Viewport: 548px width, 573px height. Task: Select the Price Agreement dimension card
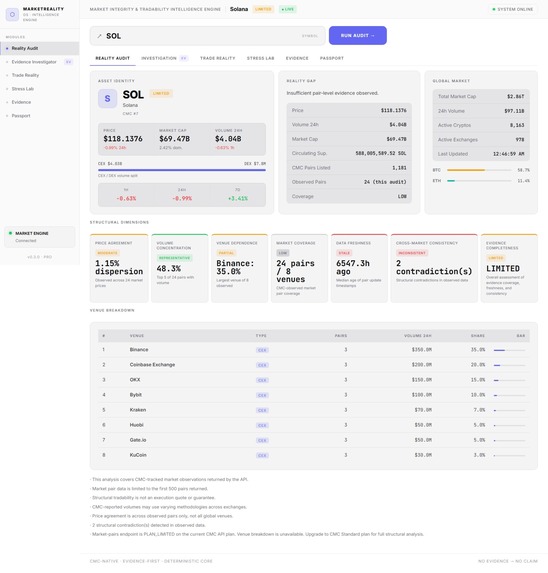pos(119,268)
